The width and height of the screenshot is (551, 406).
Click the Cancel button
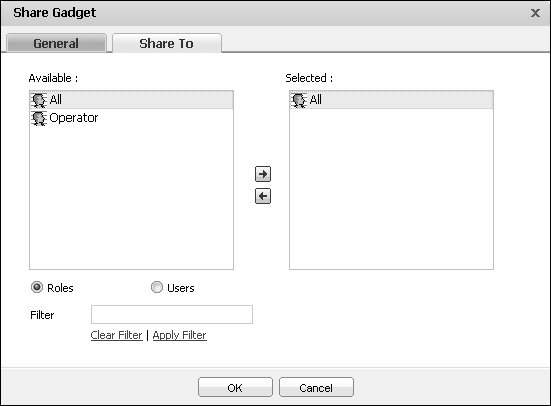(316, 387)
